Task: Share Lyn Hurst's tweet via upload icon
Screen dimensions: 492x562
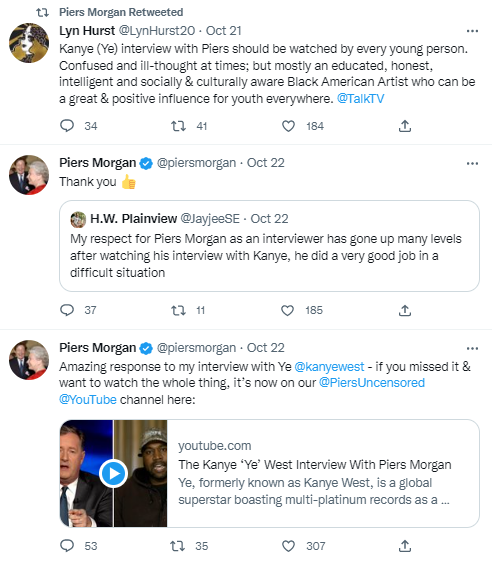Action: pos(405,126)
